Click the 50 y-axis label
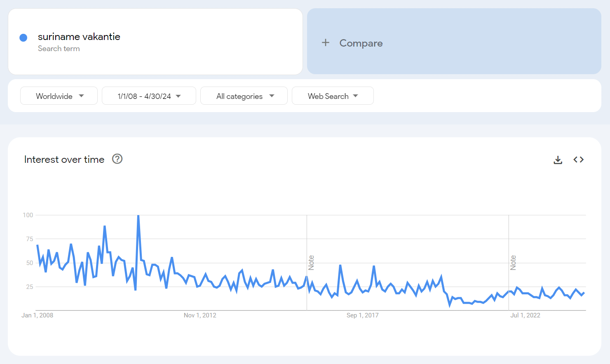 [x=29, y=263]
